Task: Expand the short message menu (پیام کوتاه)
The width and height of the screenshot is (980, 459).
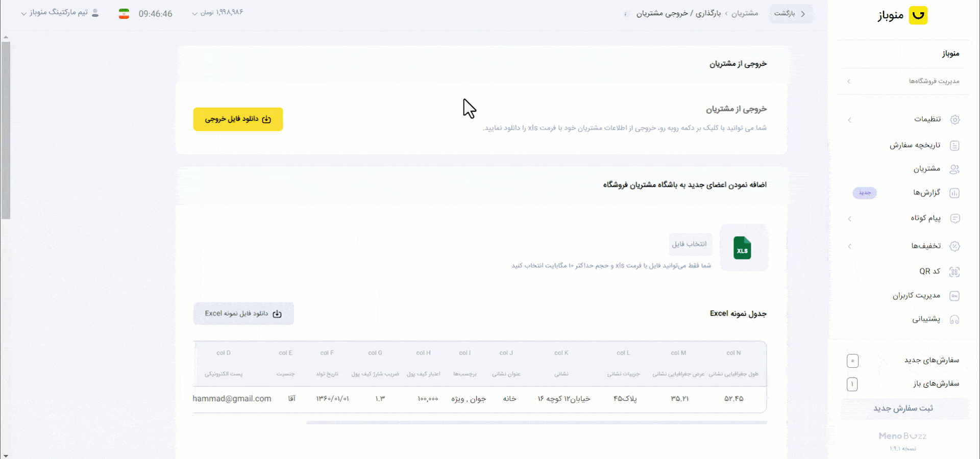Action: [903, 218]
